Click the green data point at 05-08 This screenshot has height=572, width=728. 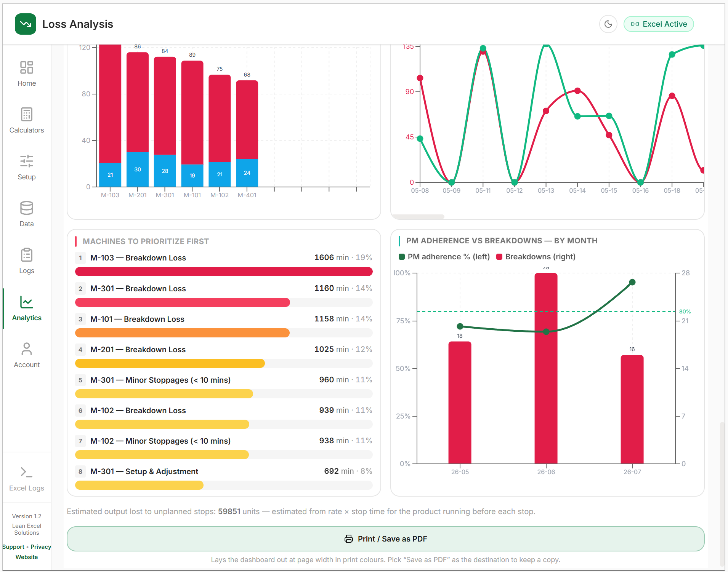(x=420, y=138)
